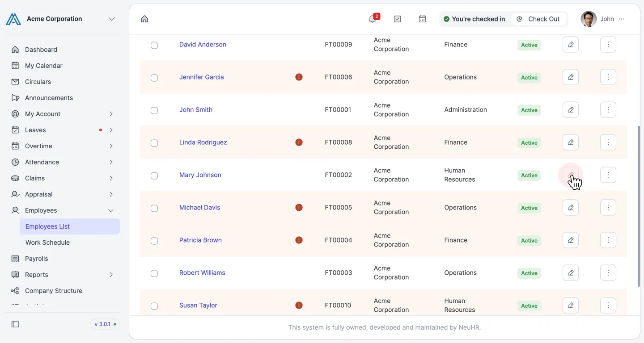Open the calendar icon in header

(422, 19)
